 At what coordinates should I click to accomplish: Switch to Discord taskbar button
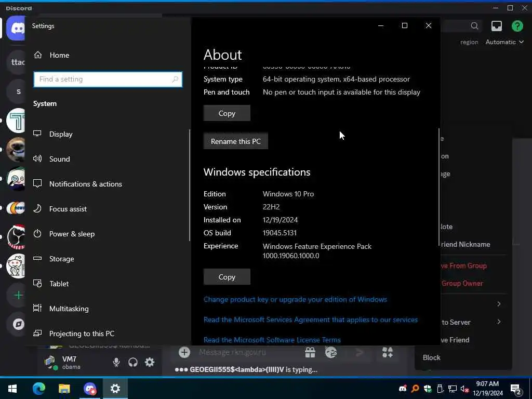pos(90,389)
